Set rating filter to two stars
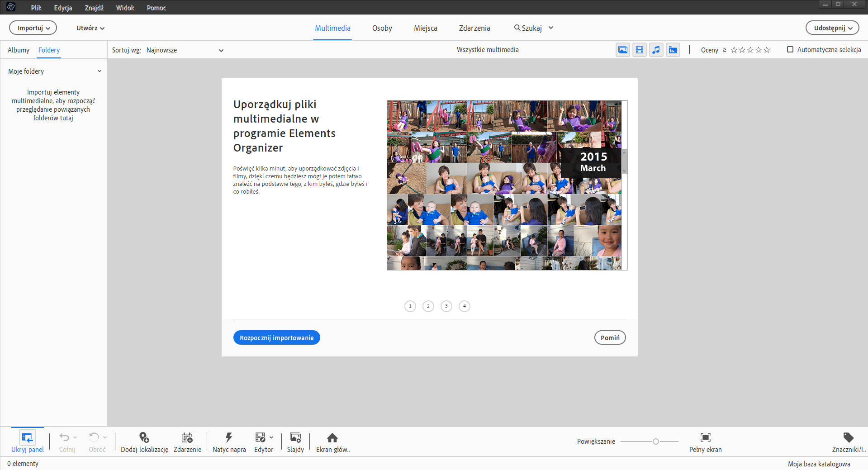The height and width of the screenshot is (470, 868). pyautogui.click(x=742, y=50)
